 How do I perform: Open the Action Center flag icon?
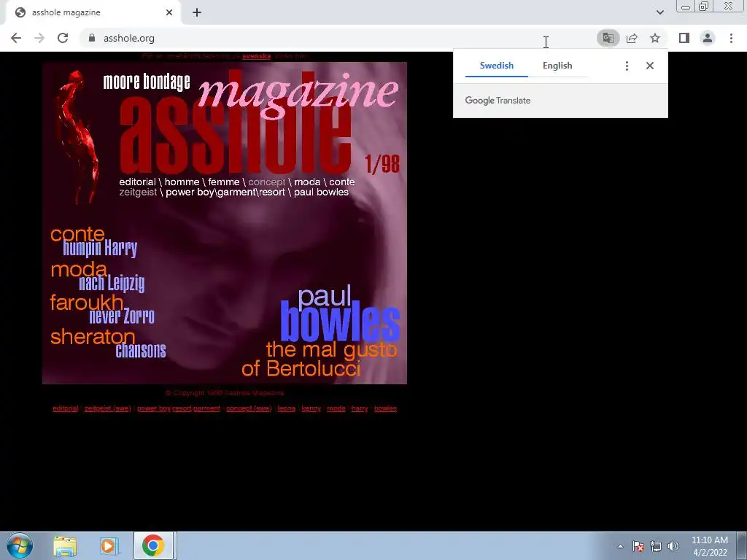[x=638, y=546]
